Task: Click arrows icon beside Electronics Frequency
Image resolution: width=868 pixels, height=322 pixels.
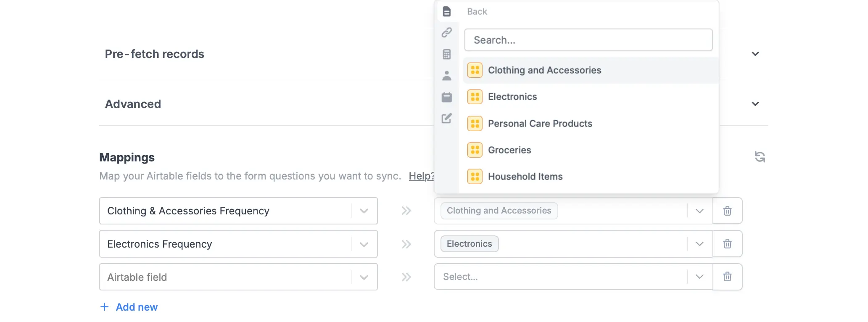Action: point(406,244)
